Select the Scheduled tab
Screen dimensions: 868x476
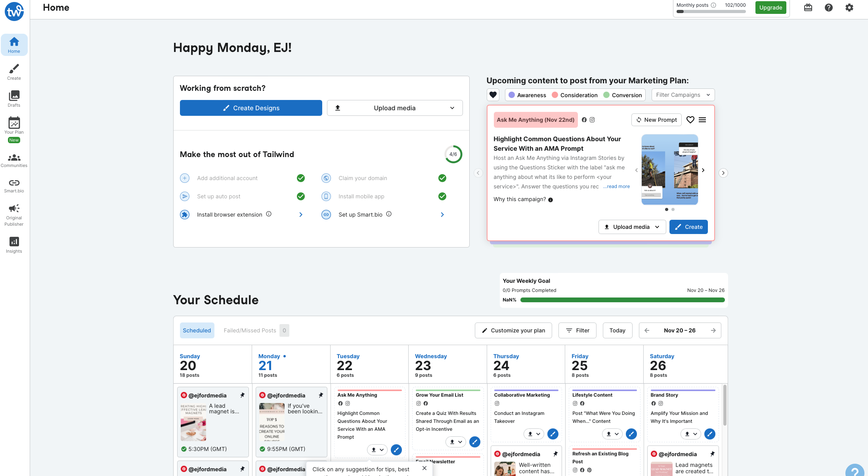197,330
